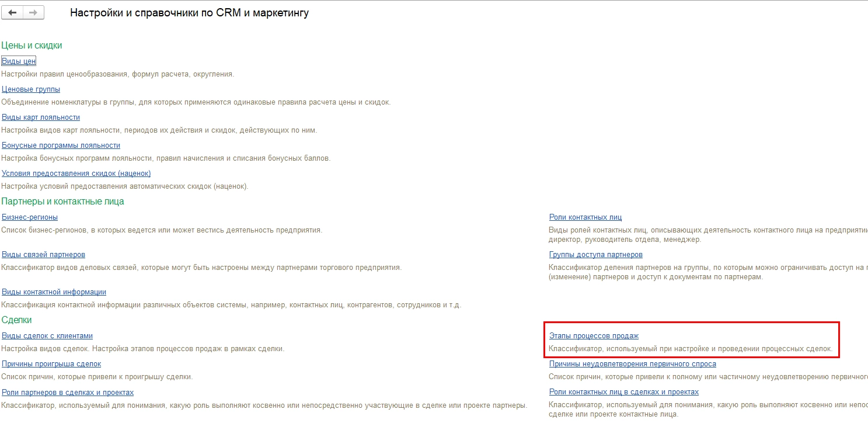Select Группы доступа партнеров link
Image resolution: width=868 pixels, height=423 pixels.
click(595, 255)
